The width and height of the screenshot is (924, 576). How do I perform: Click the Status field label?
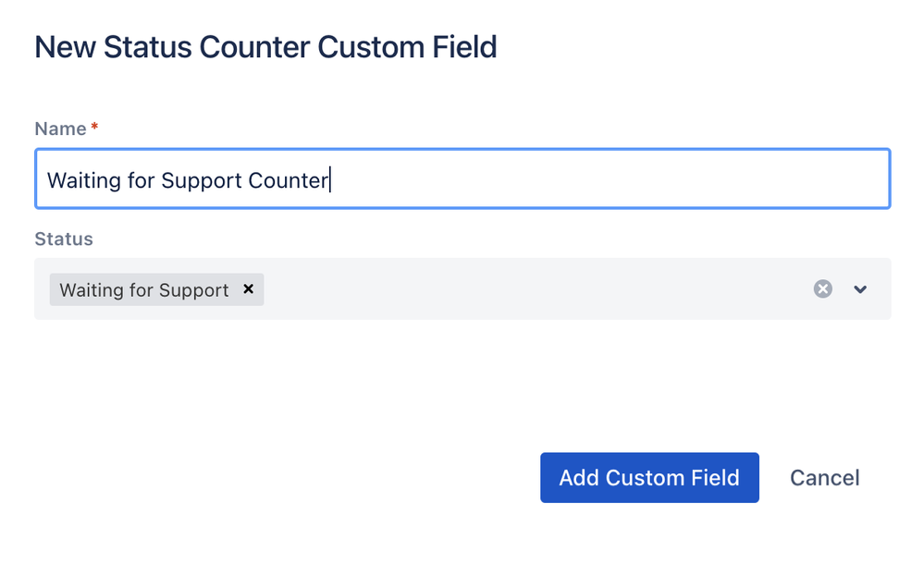pos(64,239)
